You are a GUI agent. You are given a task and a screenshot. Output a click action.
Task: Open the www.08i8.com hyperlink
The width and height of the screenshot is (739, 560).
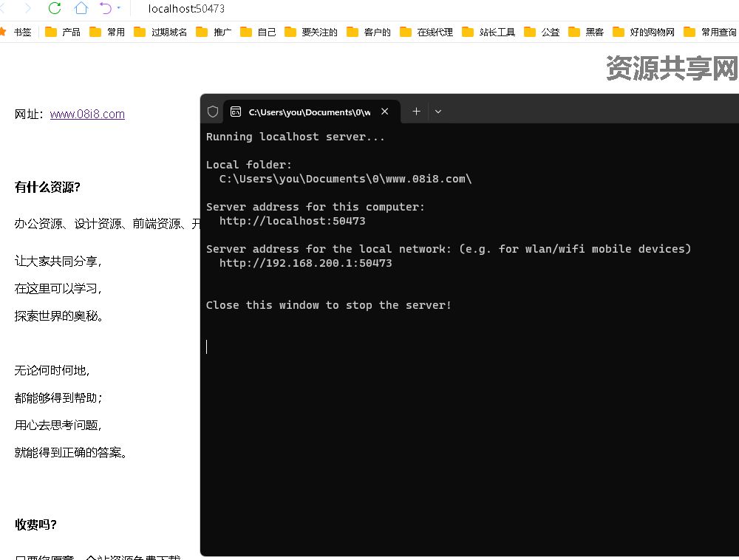87,114
